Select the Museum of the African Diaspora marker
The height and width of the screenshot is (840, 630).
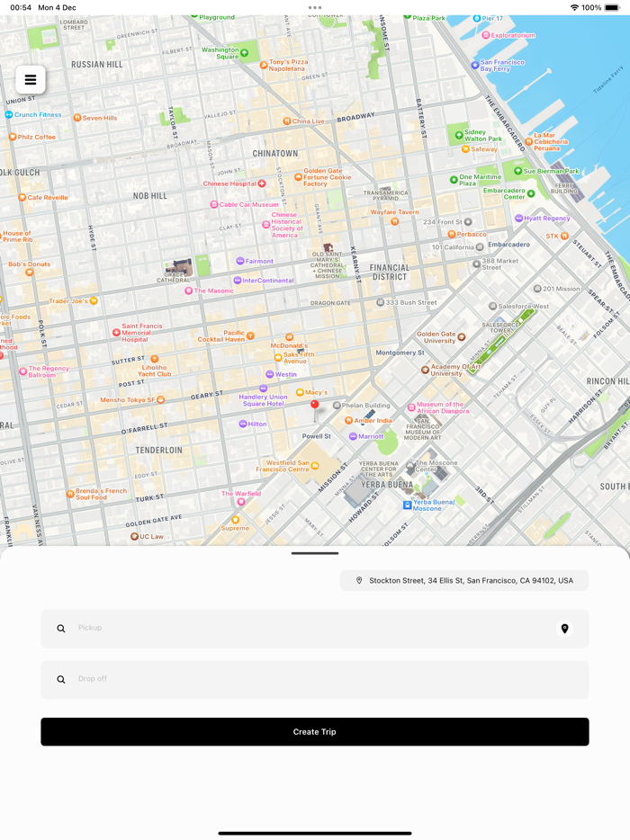(411, 407)
